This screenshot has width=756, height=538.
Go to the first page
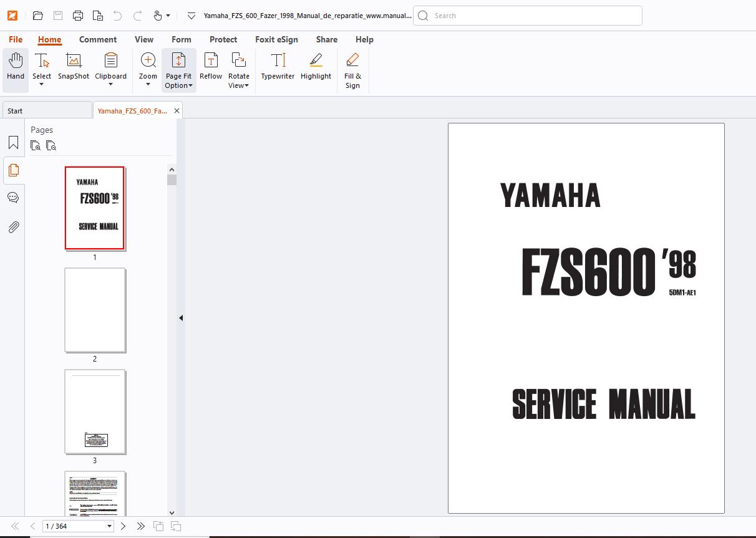15,526
